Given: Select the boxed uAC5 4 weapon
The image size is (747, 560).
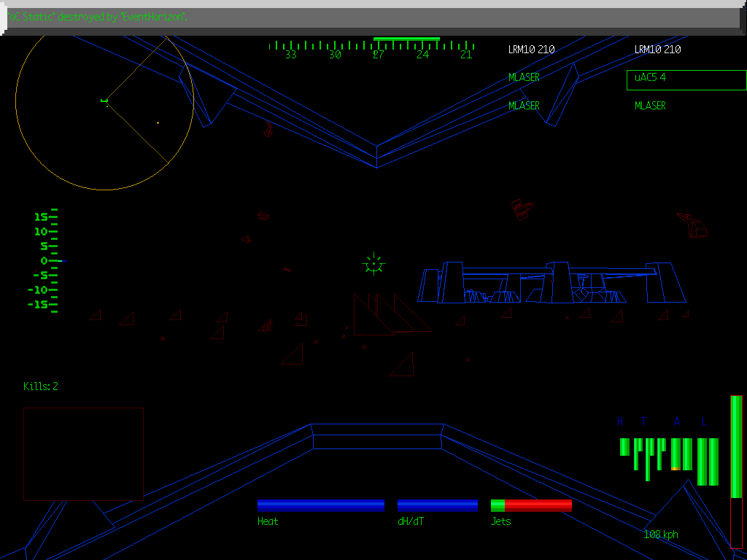Looking at the screenshot, I should (686, 79).
